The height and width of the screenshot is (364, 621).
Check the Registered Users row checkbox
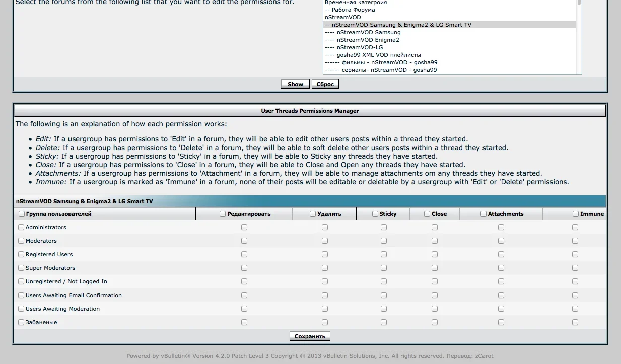click(x=21, y=254)
